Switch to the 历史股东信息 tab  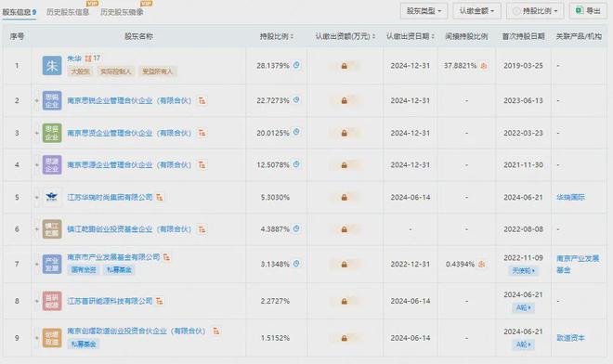68,12
